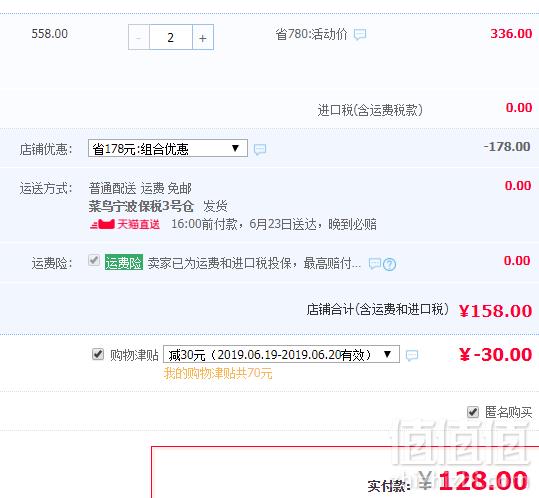Click 菜鸟宁波保税3号仓 warehouse text
Screen dimensions: 539x498
(x=141, y=206)
